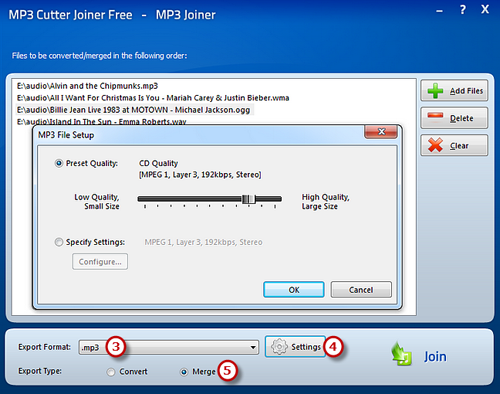500x394 pixels.
Task: Open help with the question mark icon
Action: click(x=463, y=10)
